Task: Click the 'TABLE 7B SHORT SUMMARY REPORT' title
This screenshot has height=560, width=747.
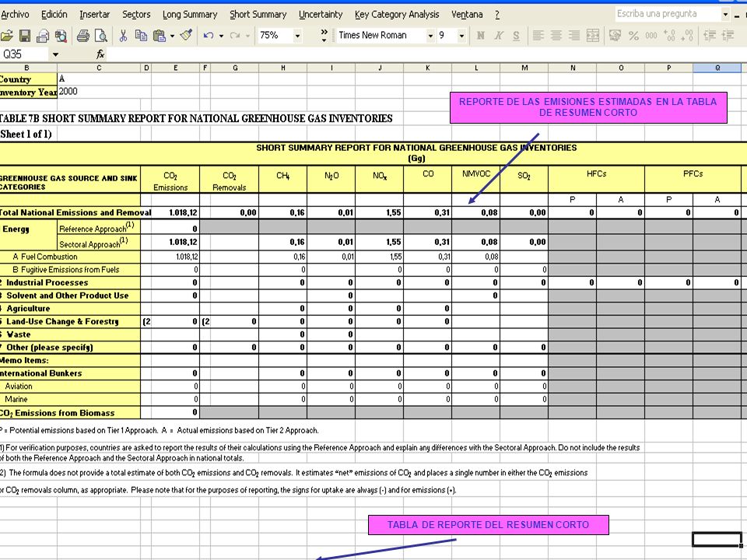Action: [196, 118]
